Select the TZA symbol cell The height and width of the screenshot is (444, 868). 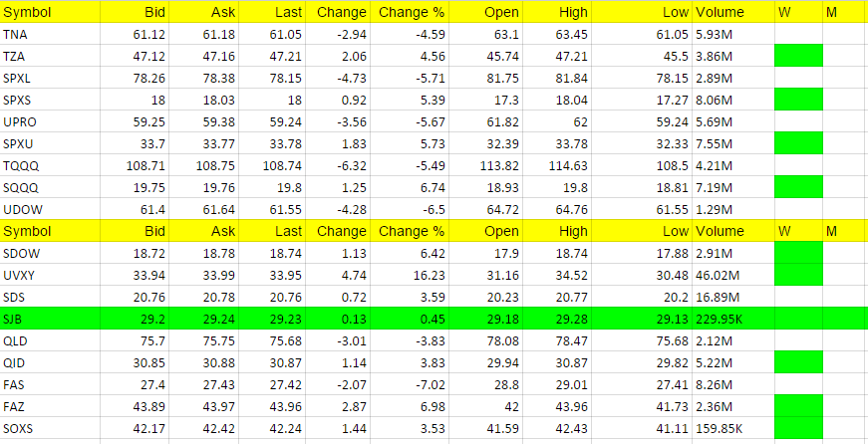click(50, 56)
